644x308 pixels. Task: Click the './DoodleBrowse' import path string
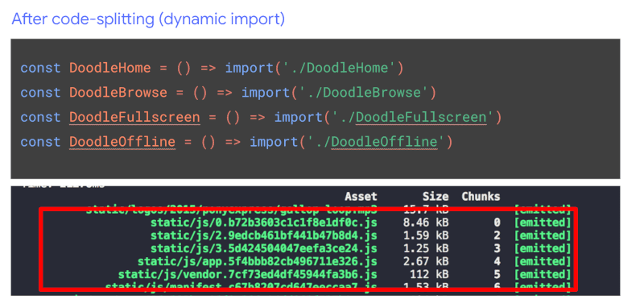363,93
